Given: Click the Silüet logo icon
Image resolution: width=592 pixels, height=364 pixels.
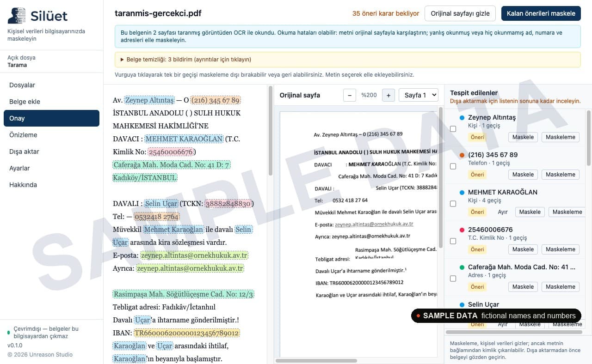Looking at the screenshot, I should tap(17, 16).
